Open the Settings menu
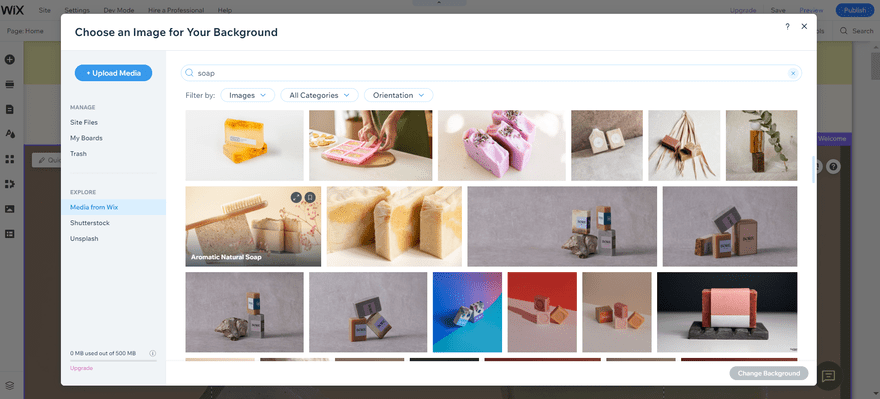The width and height of the screenshot is (880, 399). [77, 10]
